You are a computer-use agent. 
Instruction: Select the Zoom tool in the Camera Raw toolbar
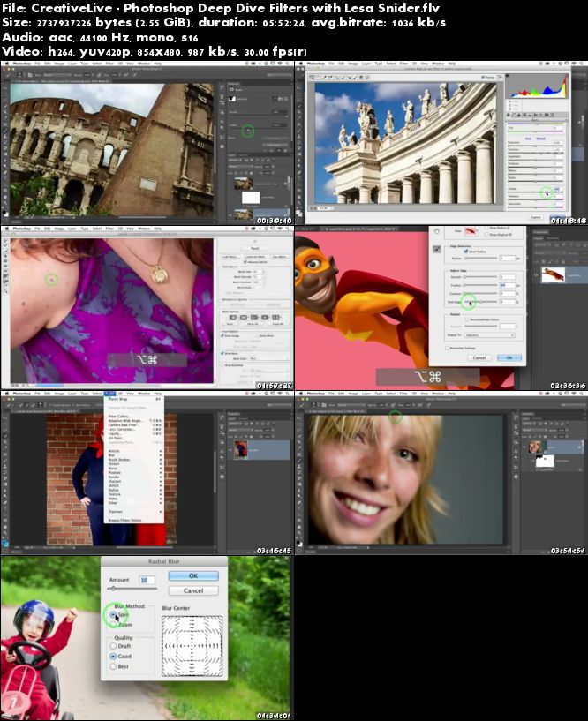[x=313, y=78]
